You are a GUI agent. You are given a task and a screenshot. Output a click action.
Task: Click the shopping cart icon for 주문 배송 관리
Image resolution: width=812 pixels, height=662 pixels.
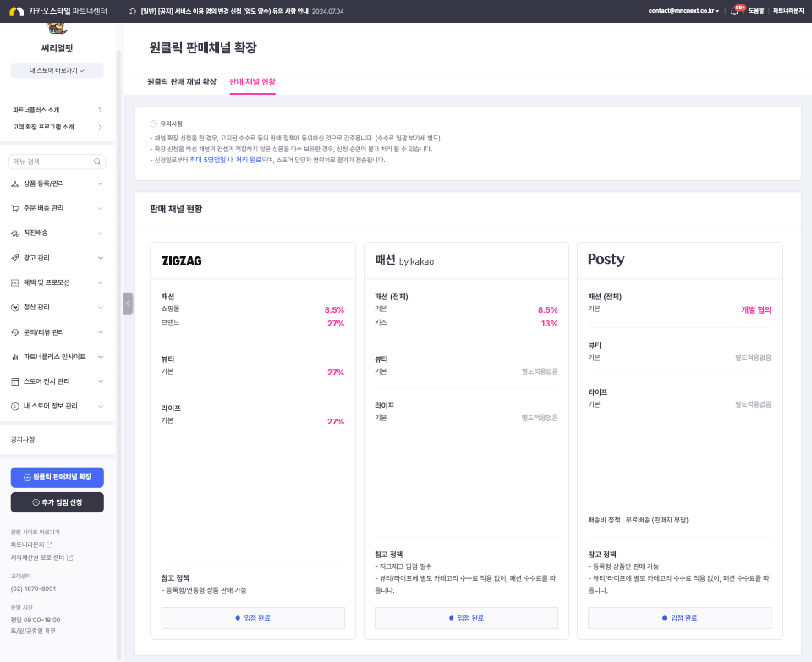click(15, 208)
